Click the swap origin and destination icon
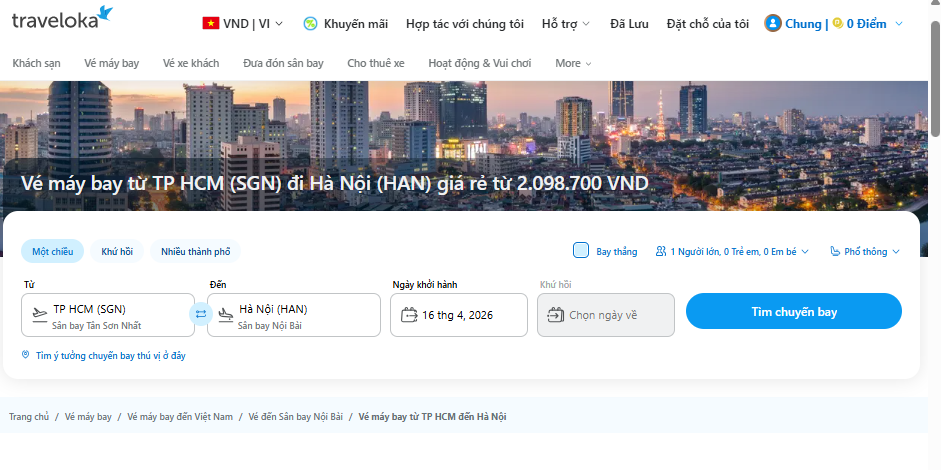This screenshot has width=941, height=470. [200, 314]
